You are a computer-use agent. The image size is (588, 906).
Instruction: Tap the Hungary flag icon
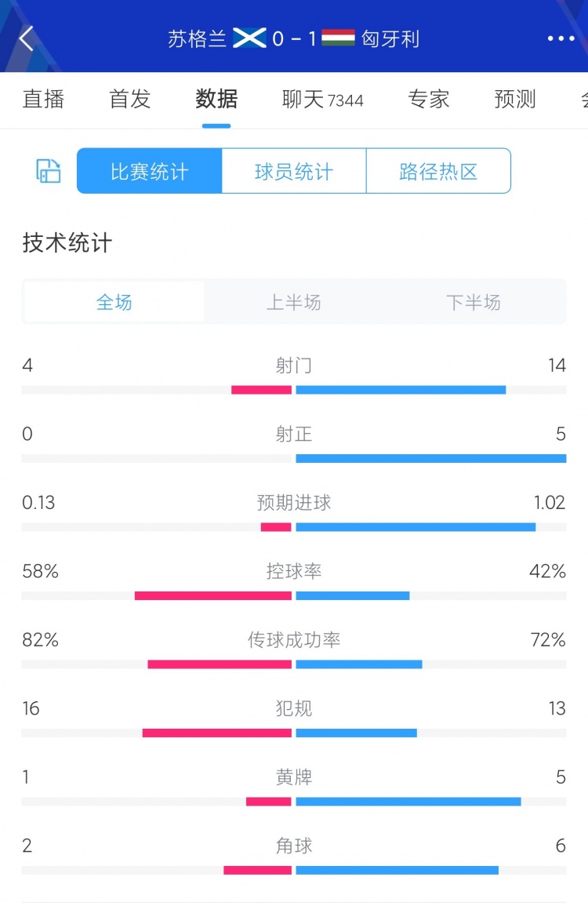338,38
